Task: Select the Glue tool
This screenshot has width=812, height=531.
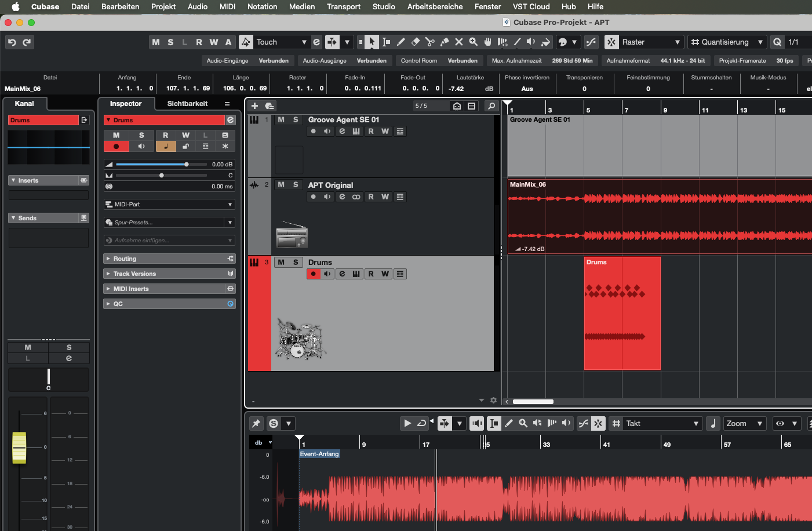Action: tap(445, 42)
